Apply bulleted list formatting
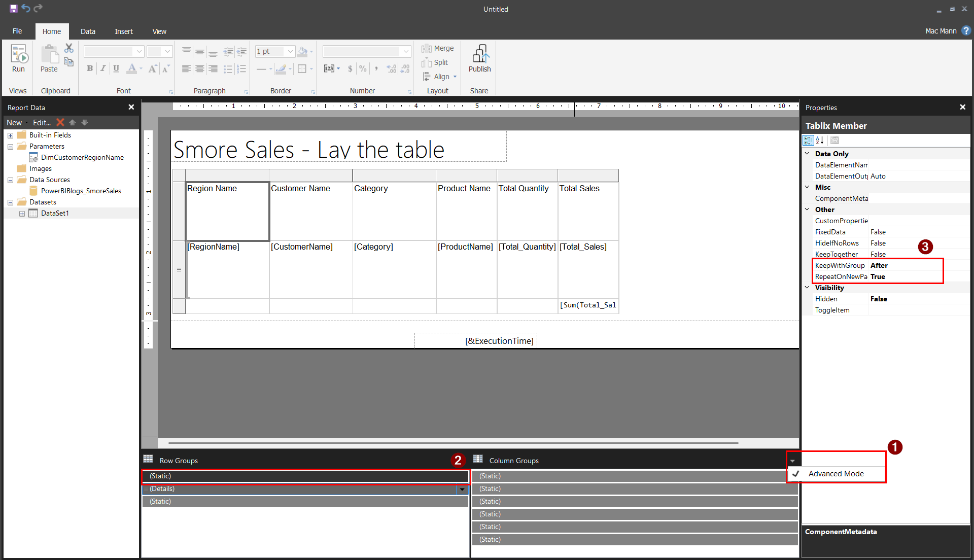The height and width of the screenshot is (560, 974). pyautogui.click(x=228, y=68)
